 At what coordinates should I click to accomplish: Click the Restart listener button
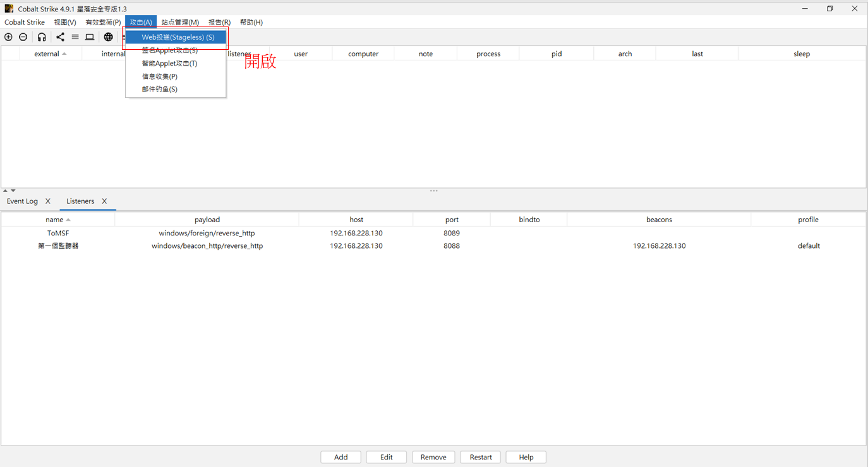tap(481, 457)
